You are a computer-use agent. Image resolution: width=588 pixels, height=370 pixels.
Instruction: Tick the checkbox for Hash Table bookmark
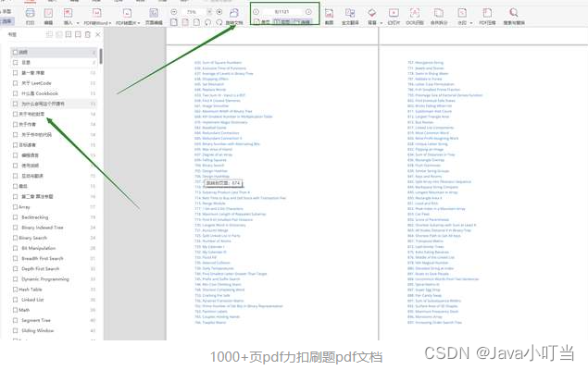click(16, 290)
